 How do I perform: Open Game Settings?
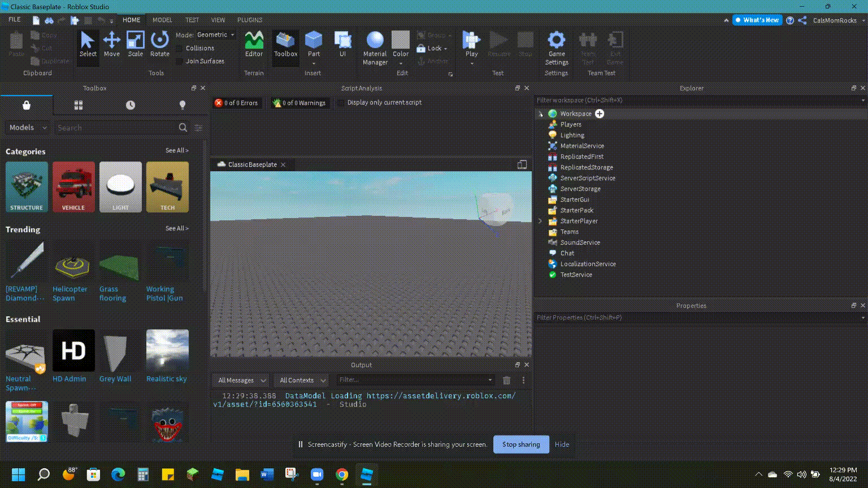[x=556, y=48]
